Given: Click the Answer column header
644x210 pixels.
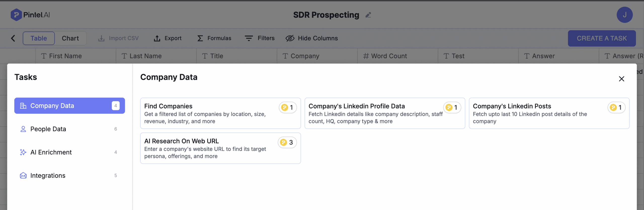Looking at the screenshot, I should coord(559,56).
